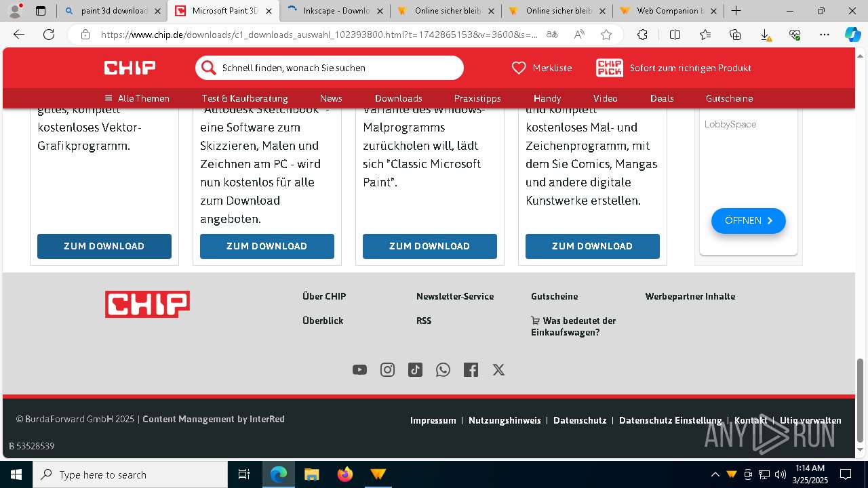The image size is (868, 488).
Task: Open the Favorites list icon in toolbar
Action: pyautogui.click(x=705, y=35)
